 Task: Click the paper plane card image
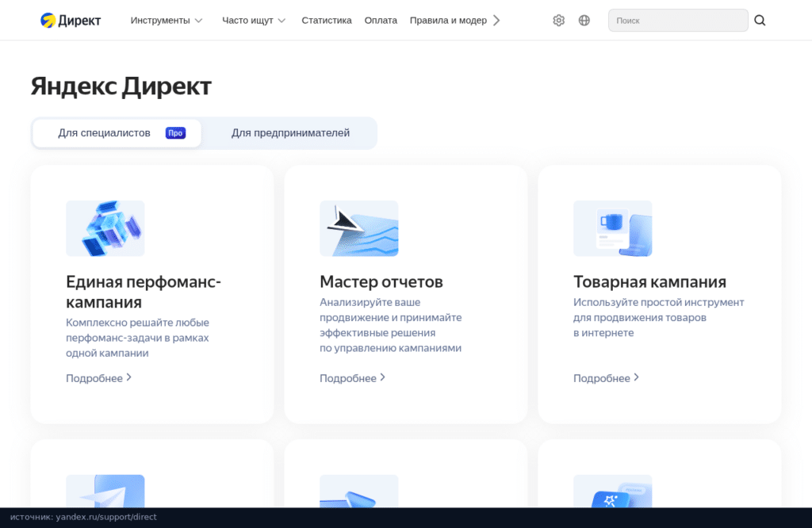click(105, 491)
